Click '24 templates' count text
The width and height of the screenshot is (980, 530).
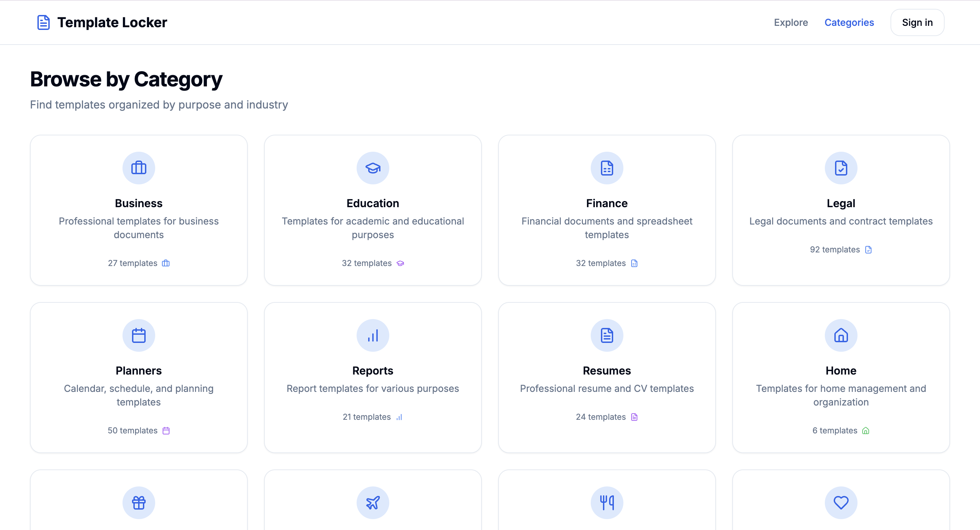[601, 417]
